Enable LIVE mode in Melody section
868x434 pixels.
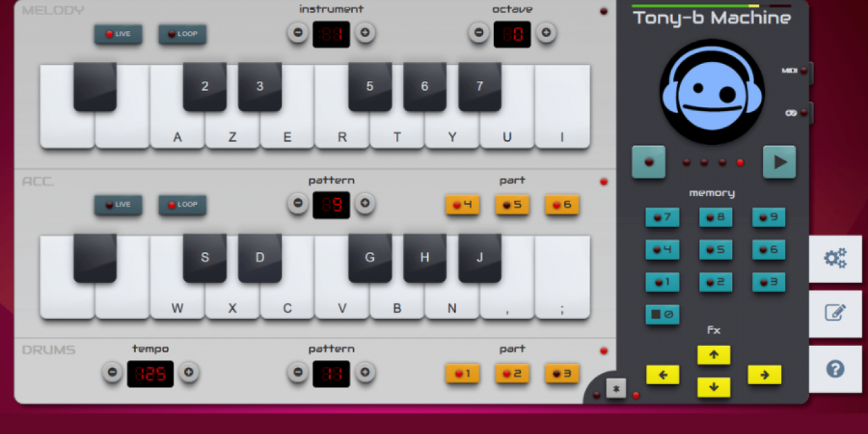tap(118, 34)
